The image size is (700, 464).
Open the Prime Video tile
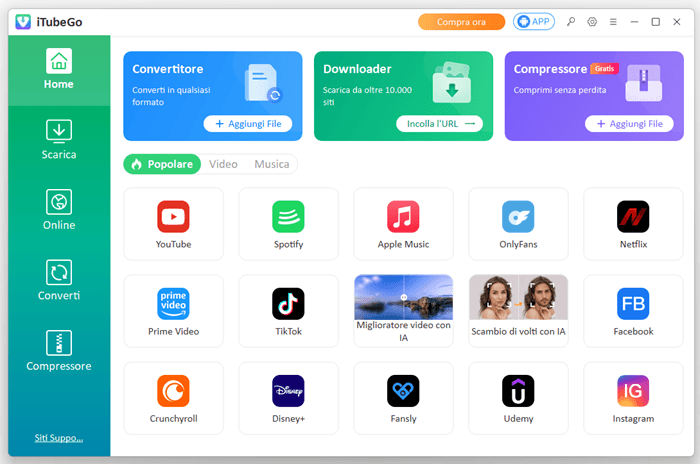(x=174, y=311)
